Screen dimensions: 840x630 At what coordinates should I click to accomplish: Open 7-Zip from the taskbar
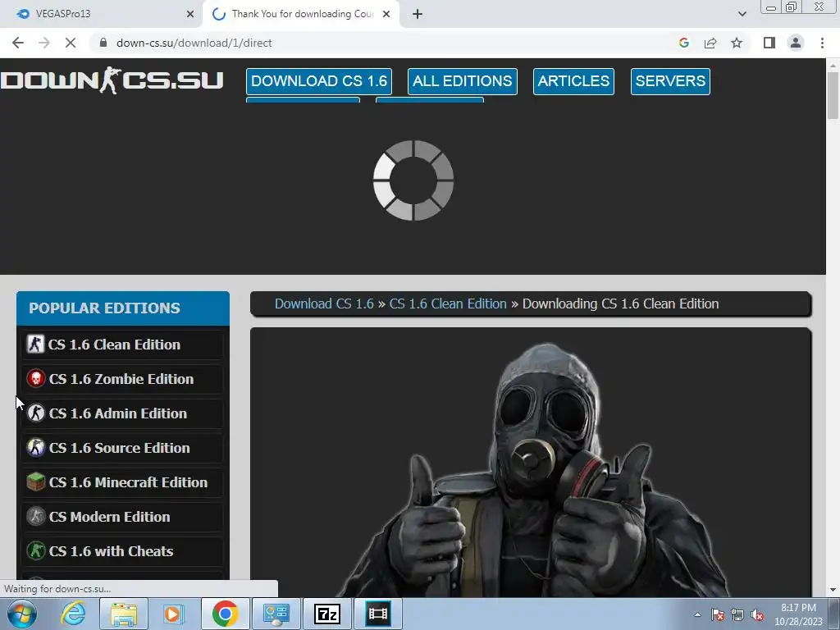[326, 614]
